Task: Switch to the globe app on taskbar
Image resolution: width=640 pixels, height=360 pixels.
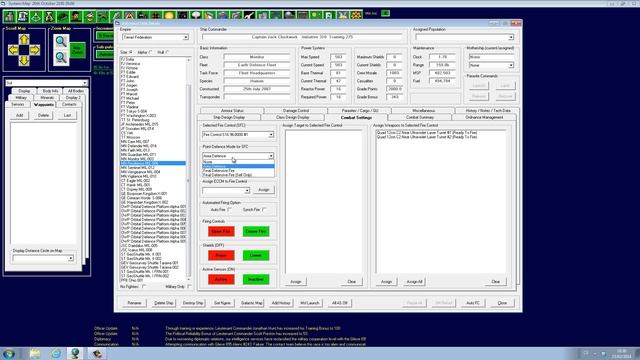Action: point(75,353)
